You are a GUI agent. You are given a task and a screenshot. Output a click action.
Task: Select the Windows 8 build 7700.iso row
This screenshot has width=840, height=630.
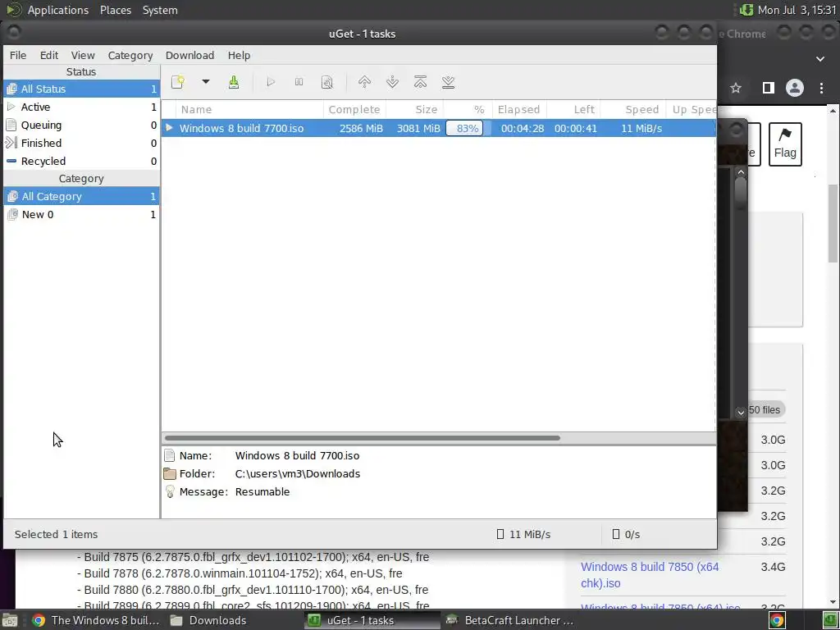(x=438, y=128)
